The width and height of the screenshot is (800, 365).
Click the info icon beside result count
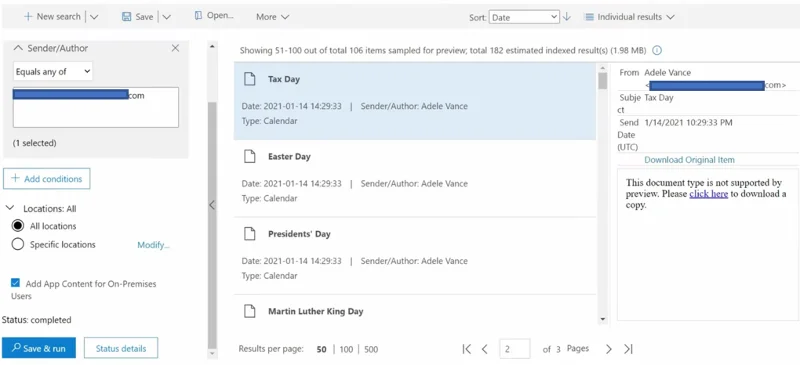pyautogui.click(x=657, y=51)
